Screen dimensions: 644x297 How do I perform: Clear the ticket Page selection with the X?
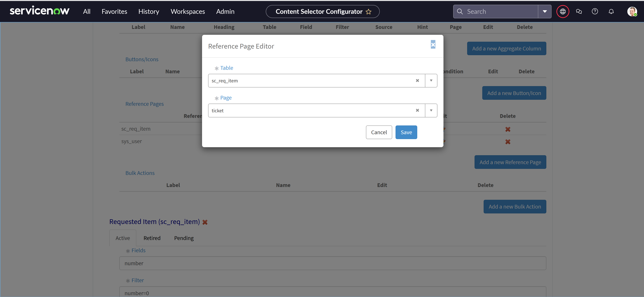417,110
